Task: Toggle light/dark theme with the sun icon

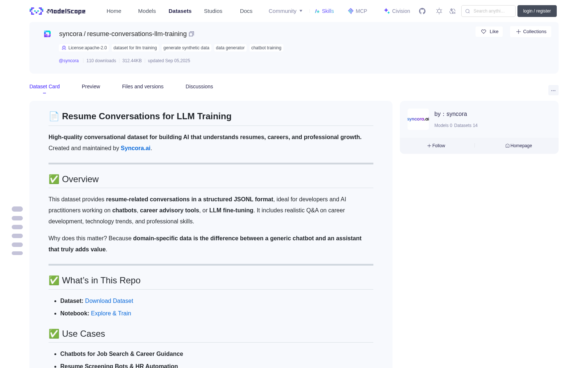Action: pyautogui.click(x=439, y=11)
